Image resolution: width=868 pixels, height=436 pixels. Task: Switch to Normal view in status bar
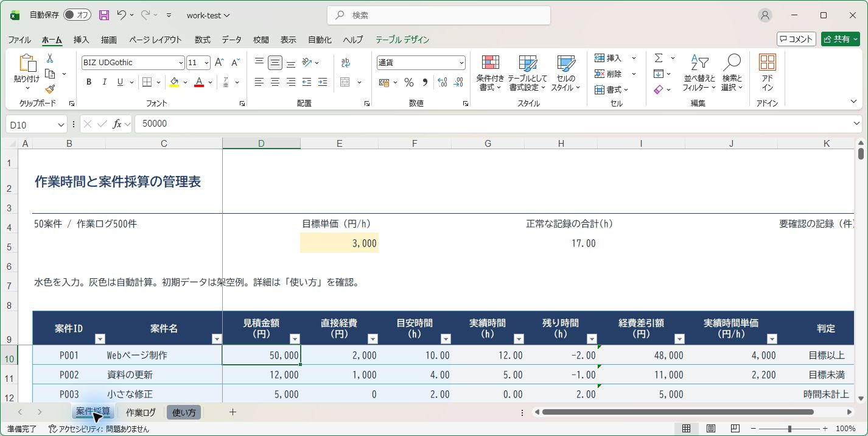click(x=686, y=429)
